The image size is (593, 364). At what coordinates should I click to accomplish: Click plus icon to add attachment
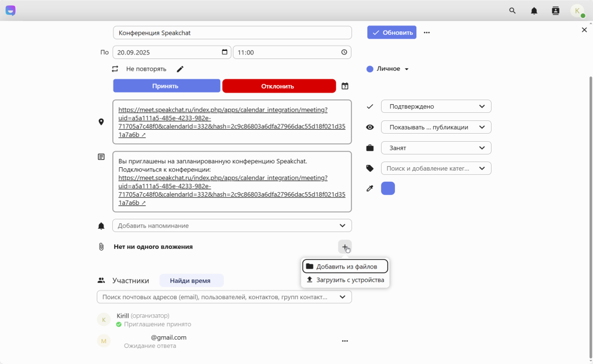(x=345, y=247)
